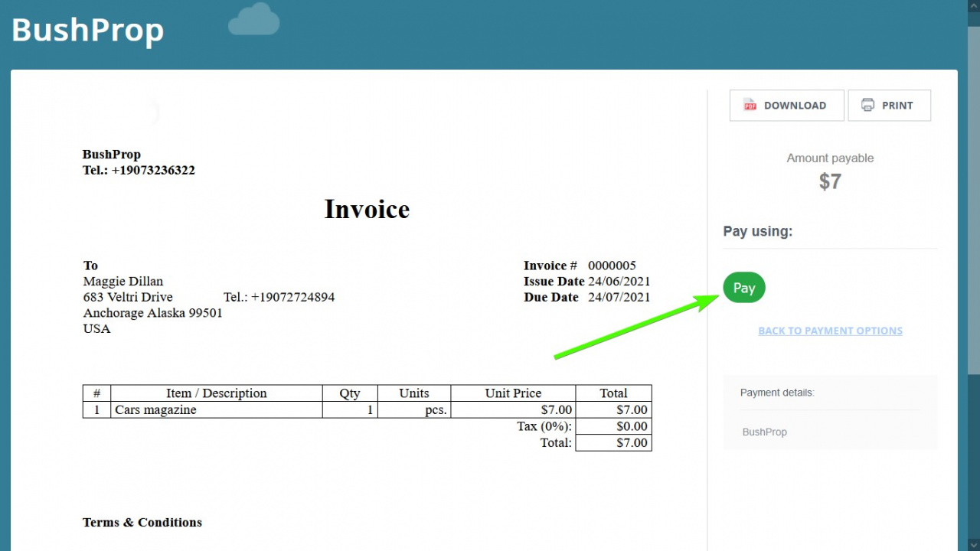Click the issue date 24/06/2021
This screenshot has width=980, height=551.
coord(619,282)
